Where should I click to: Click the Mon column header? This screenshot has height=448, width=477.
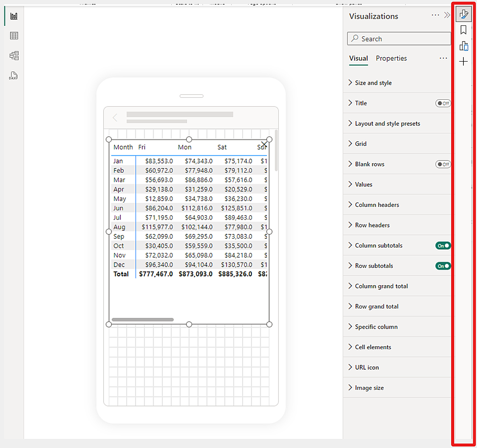point(184,147)
